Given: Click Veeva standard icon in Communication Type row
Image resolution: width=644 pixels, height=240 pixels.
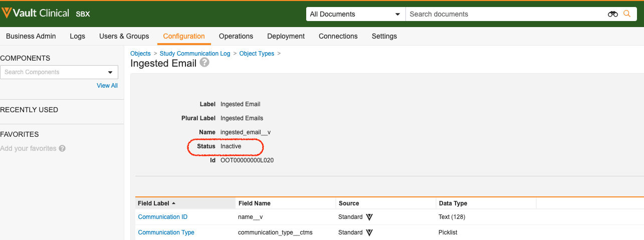Looking at the screenshot, I should click(369, 232).
